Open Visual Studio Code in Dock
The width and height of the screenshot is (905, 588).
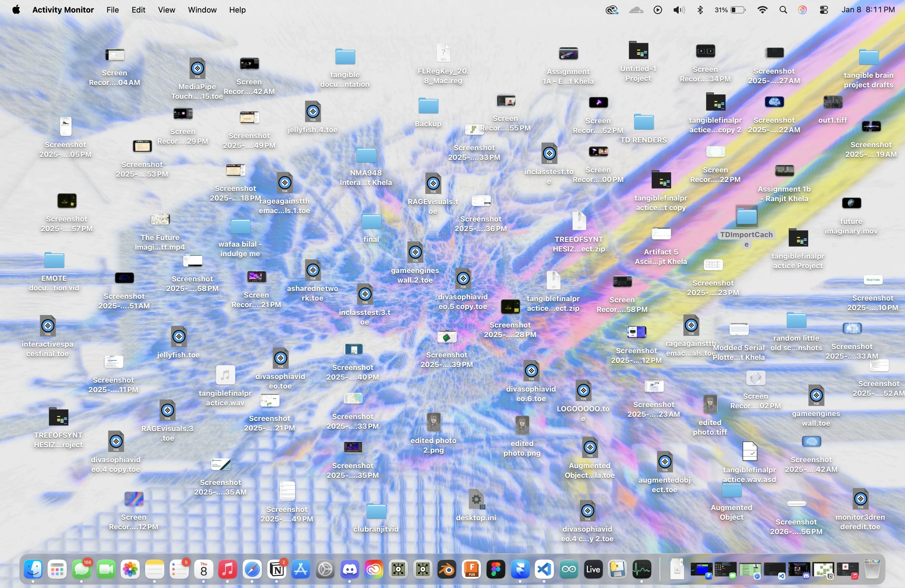coord(544,569)
